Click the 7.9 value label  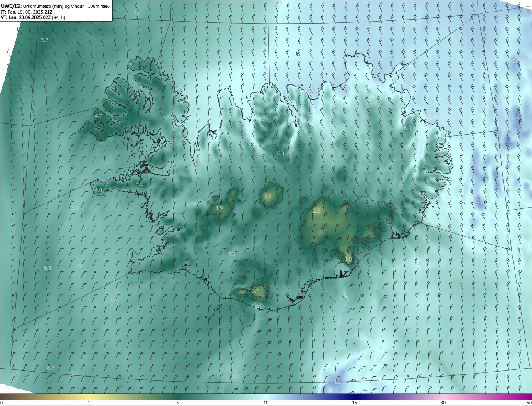(79, 266)
